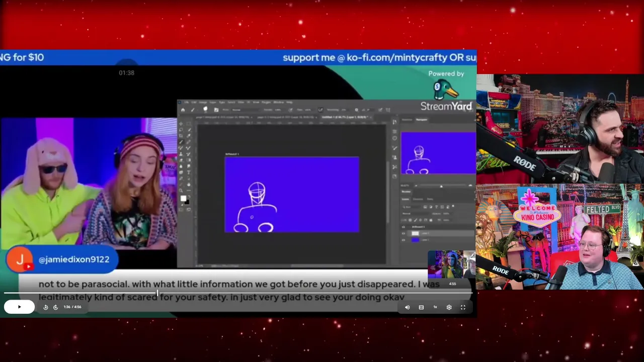644x362 pixels.
Task: Select the Type tool in Photoshop
Action: (x=188, y=172)
